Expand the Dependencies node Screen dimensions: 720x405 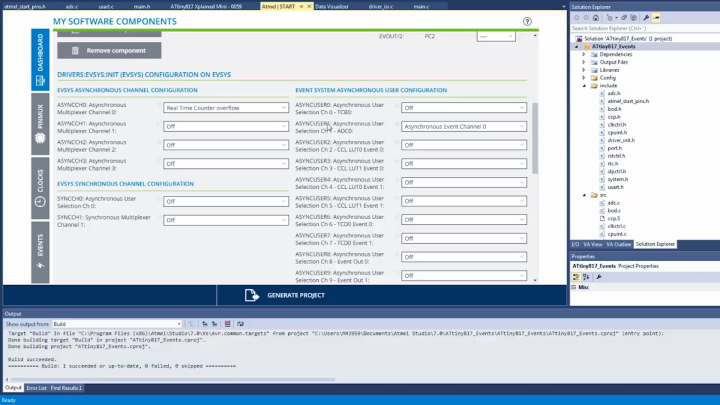point(584,54)
